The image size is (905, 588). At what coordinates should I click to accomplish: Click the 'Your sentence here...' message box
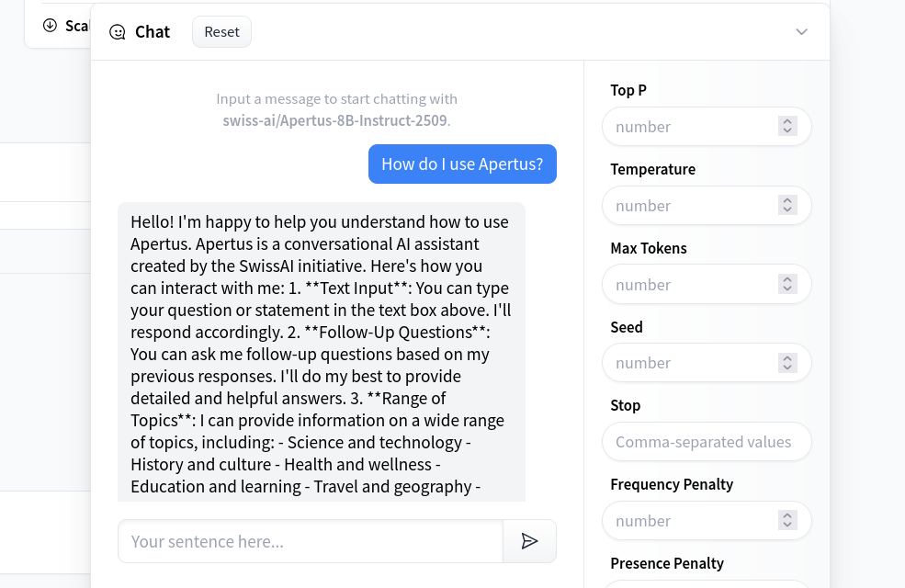(311, 541)
